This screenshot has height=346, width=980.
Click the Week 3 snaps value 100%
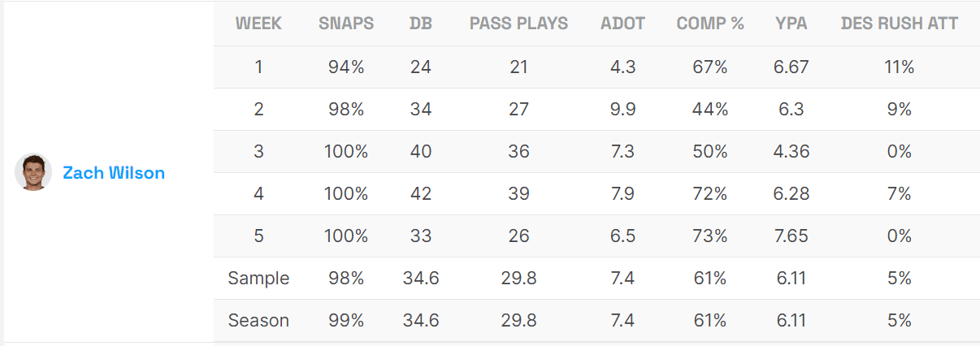[x=346, y=152]
